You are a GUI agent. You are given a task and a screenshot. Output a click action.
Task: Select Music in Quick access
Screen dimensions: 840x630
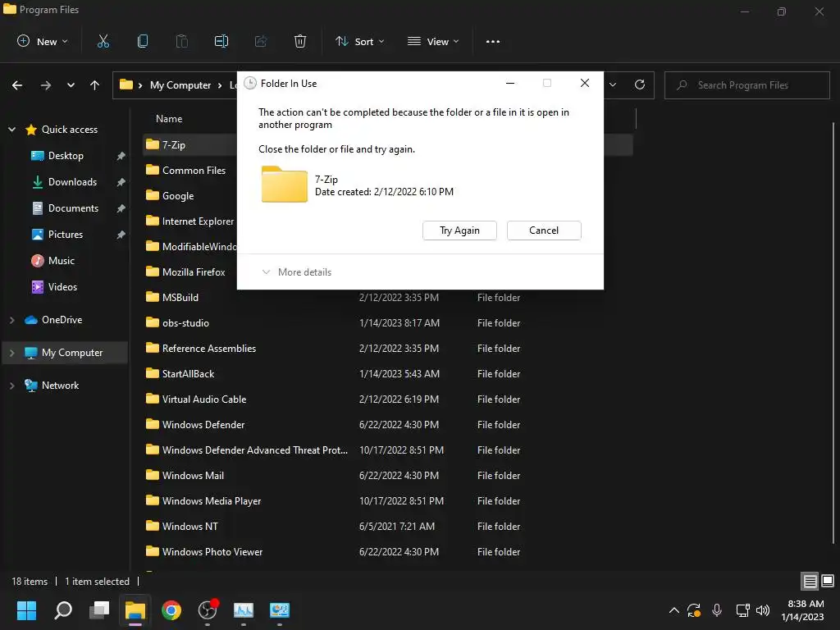coord(61,261)
